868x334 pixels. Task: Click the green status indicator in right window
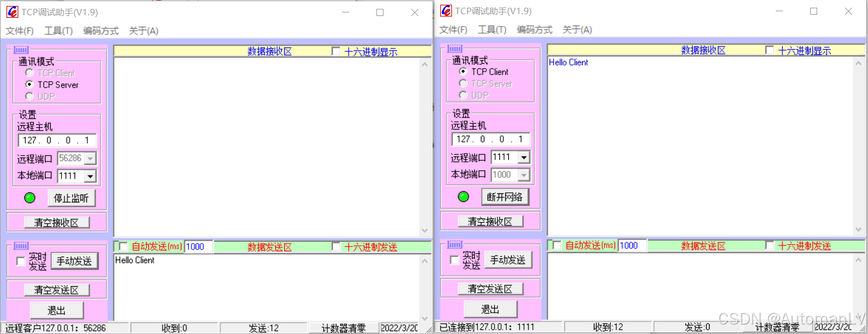point(463,196)
